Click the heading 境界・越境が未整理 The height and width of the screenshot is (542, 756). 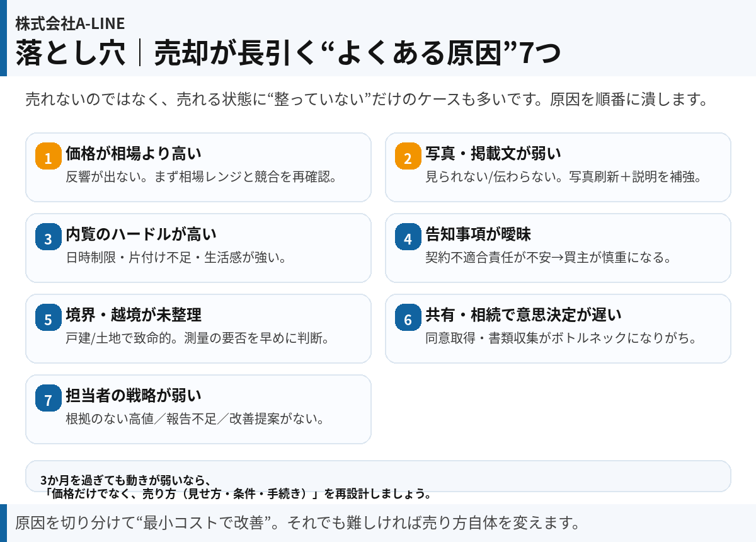[x=133, y=314]
